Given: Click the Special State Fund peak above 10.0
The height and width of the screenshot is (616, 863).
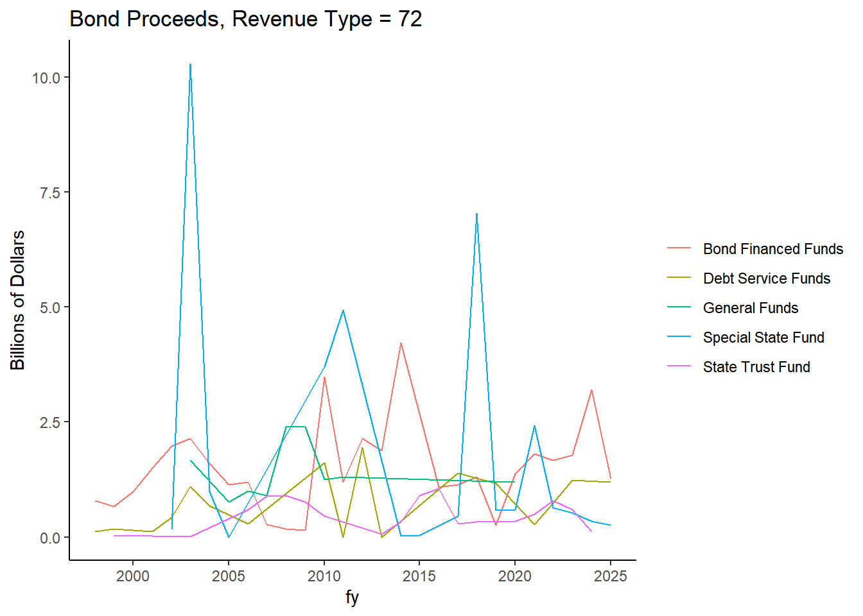Looking at the screenshot, I should 190,64.
